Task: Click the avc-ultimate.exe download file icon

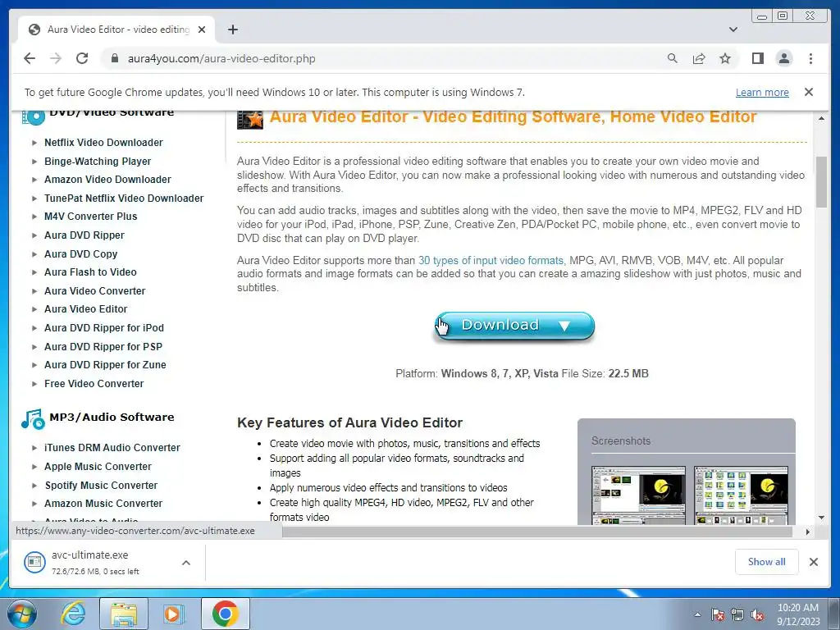Action: click(34, 562)
